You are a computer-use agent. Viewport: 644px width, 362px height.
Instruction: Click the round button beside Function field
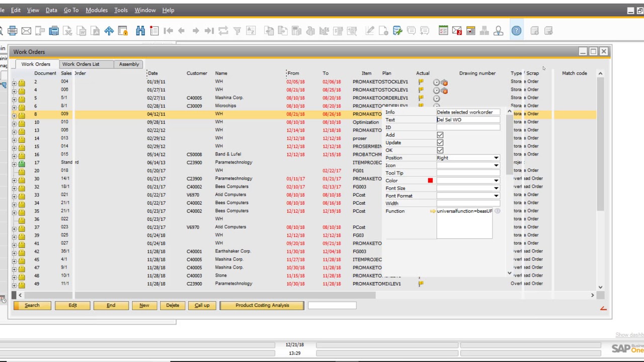497,211
